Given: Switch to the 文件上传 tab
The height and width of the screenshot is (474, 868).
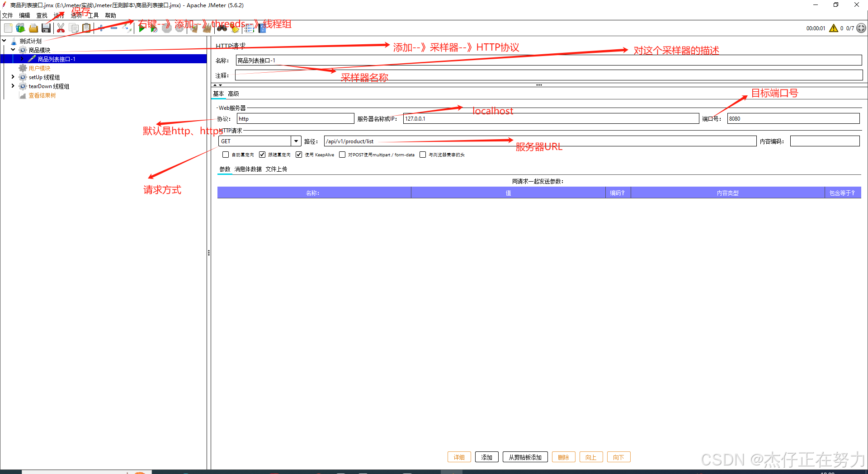Looking at the screenshot, I should pos(276,169).
